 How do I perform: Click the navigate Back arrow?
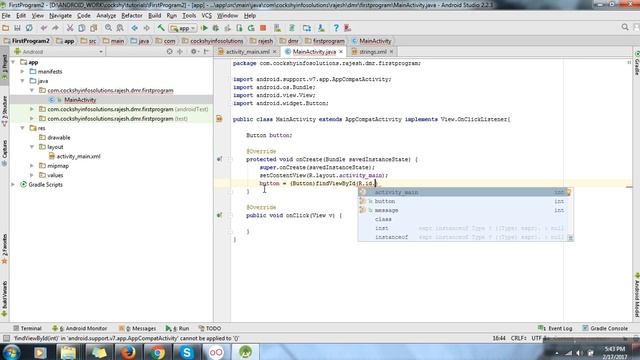coord(134,28)
